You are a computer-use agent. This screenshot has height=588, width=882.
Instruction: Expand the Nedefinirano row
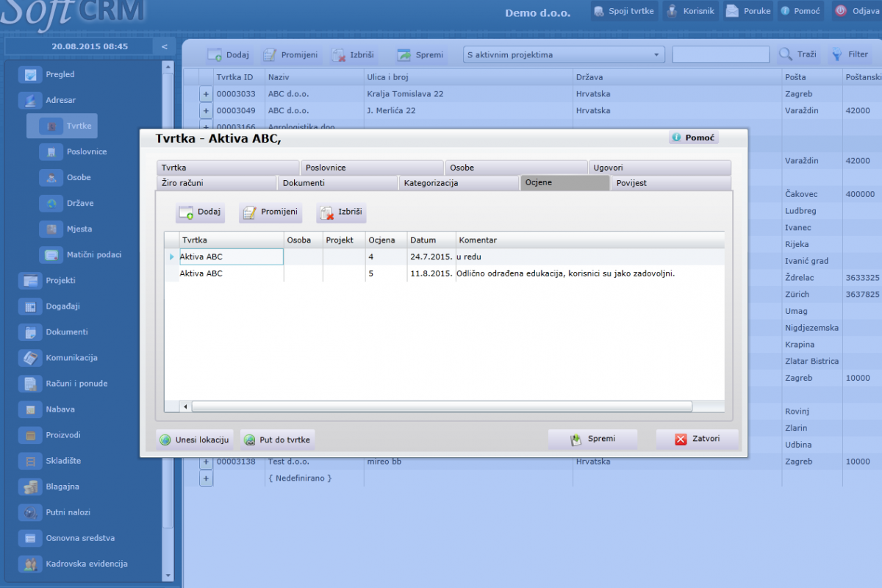tap(206, 478)
